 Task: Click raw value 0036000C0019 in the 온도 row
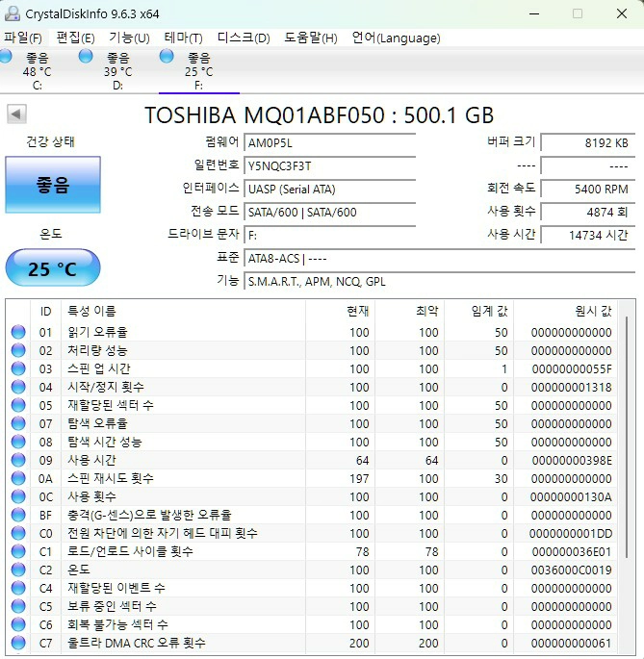pyautogui.click(x=571, y=570)
